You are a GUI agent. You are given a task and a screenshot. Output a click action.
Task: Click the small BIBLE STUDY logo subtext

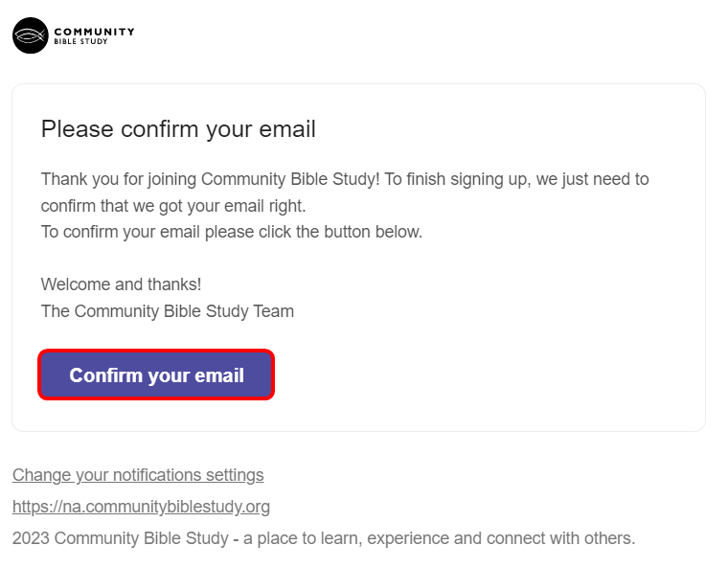(80, 42)
